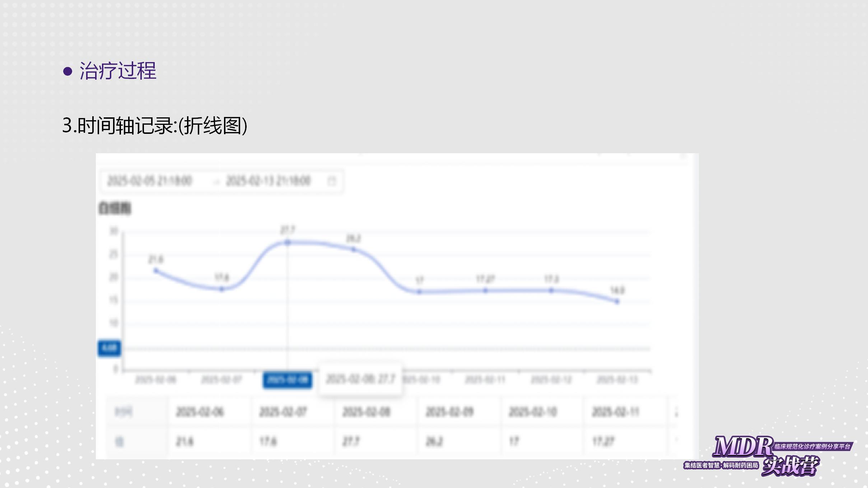This screenshot has width=868, height=488.
Task: Click the calendar icon in date range field
Action: (332, 181)
